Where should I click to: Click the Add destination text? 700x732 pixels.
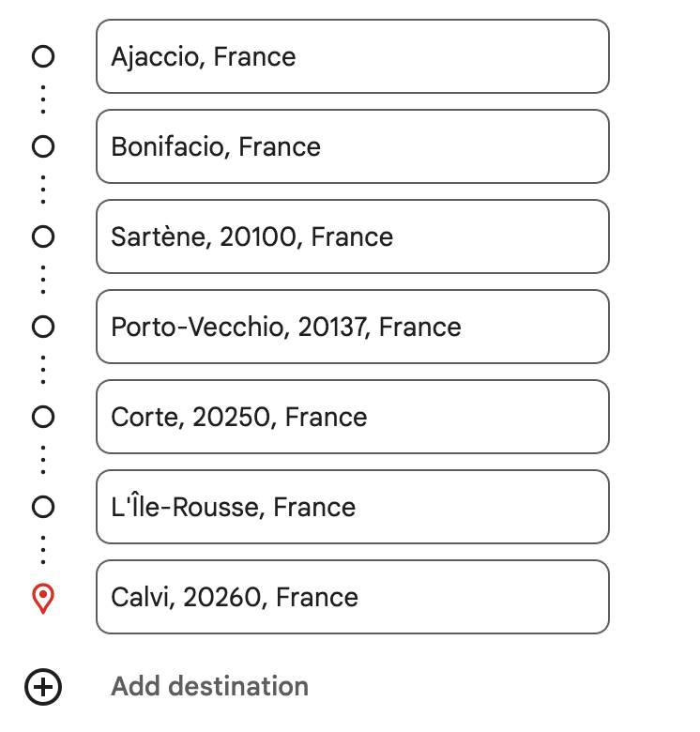[209, 687]
